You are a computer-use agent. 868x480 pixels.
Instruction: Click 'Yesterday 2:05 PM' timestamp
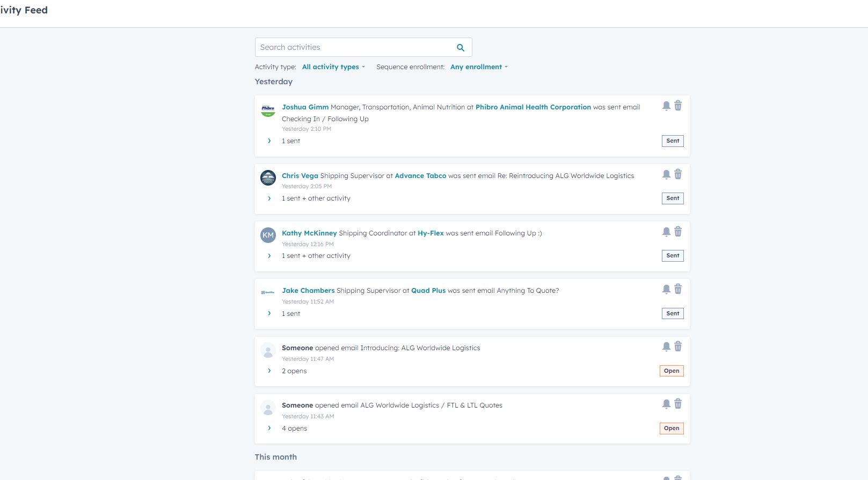(307, 187)
